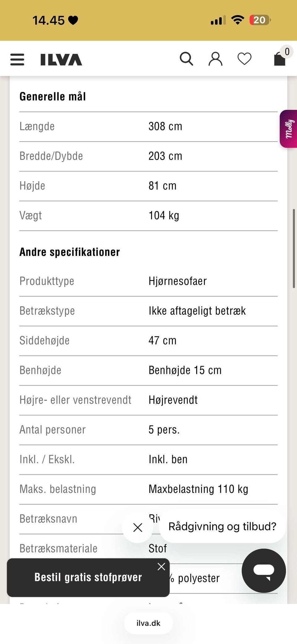Screen dimensions: 297x644
Task: View the shopping cart
Action: pos(279,59)
